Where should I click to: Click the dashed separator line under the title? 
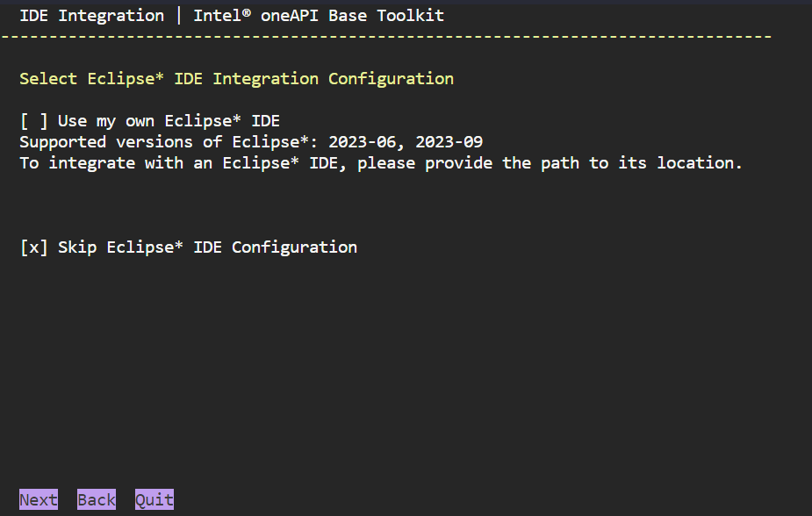pyautogui.click(x=386, y=37)
